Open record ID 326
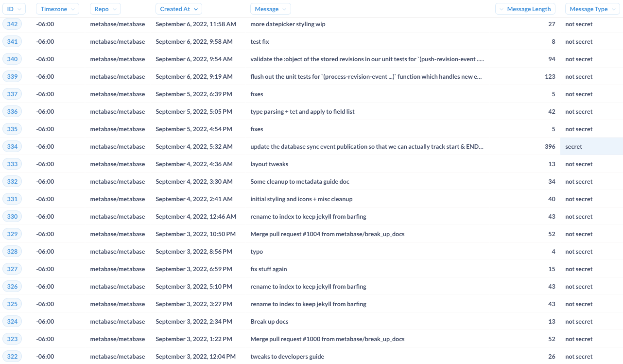This screenshot has width=623, height=364. [x=12, y=287]
